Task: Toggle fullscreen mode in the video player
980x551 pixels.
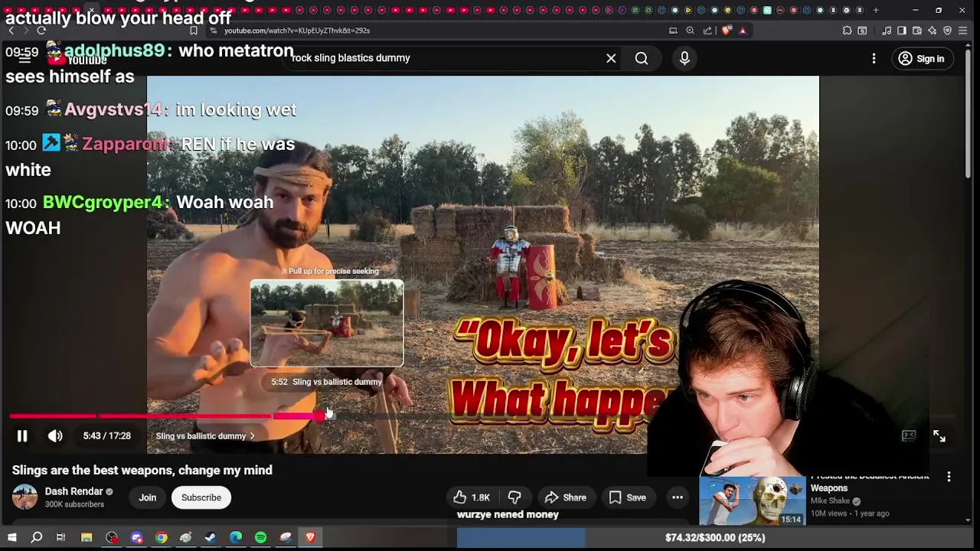Action: (939, 436)
